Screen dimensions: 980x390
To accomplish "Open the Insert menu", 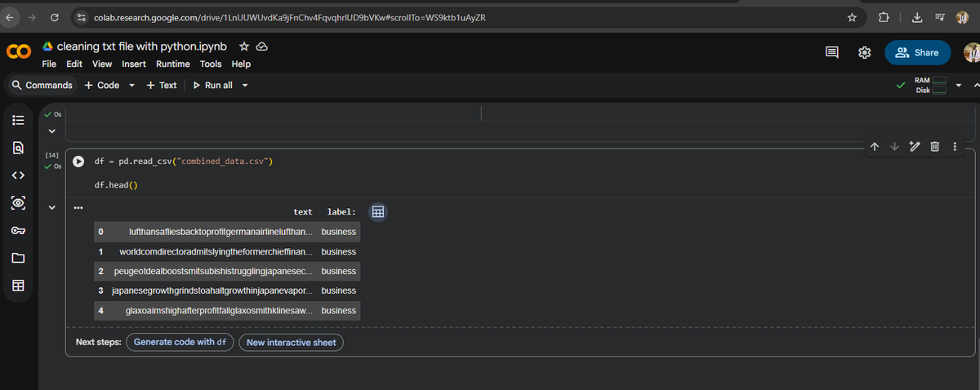I will 134,64.
